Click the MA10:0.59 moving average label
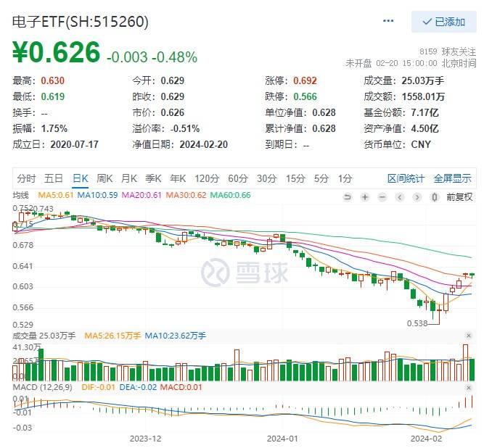The width and height of the screenshot is (484, 448). click(x=97, y=195)
